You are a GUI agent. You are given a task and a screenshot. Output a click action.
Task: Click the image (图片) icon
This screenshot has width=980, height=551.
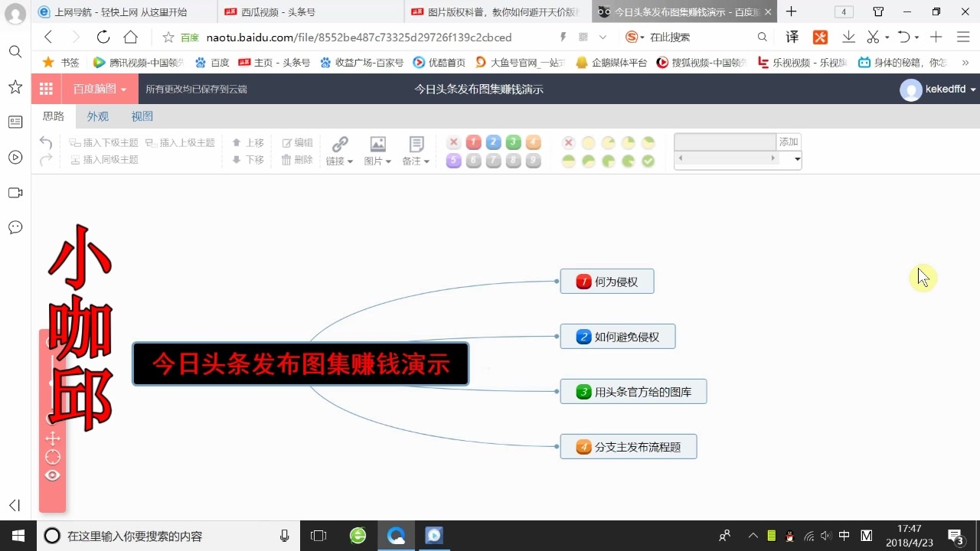[377, 144]
